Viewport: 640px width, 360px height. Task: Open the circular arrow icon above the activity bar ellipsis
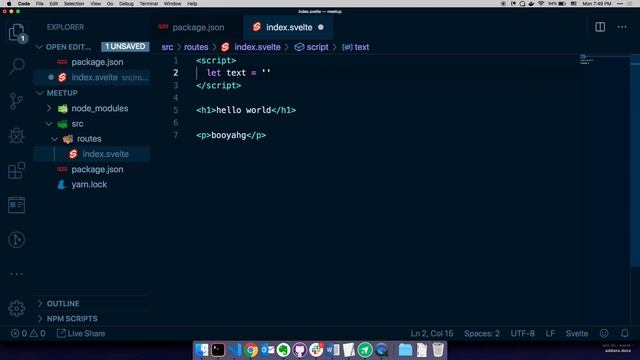tap(16, 240)
